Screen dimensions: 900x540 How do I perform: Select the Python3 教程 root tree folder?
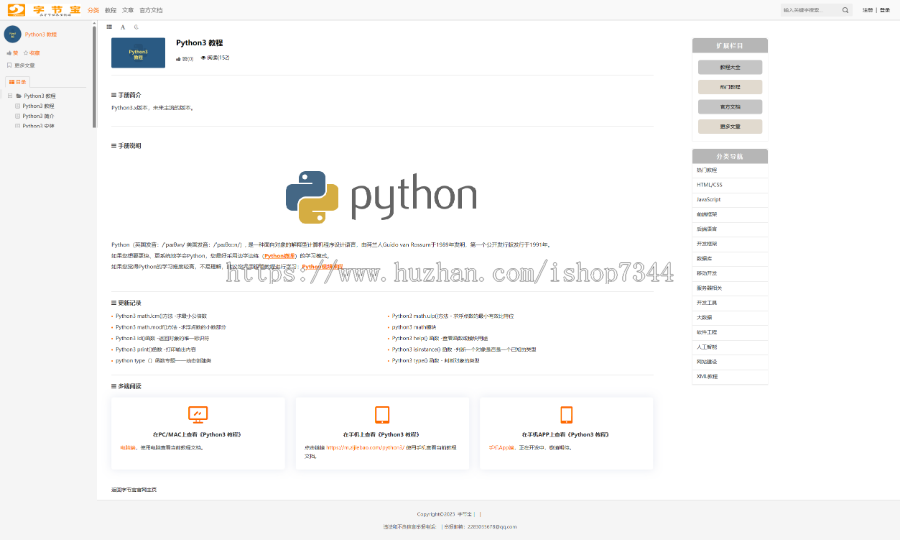[x=40, y=96]
